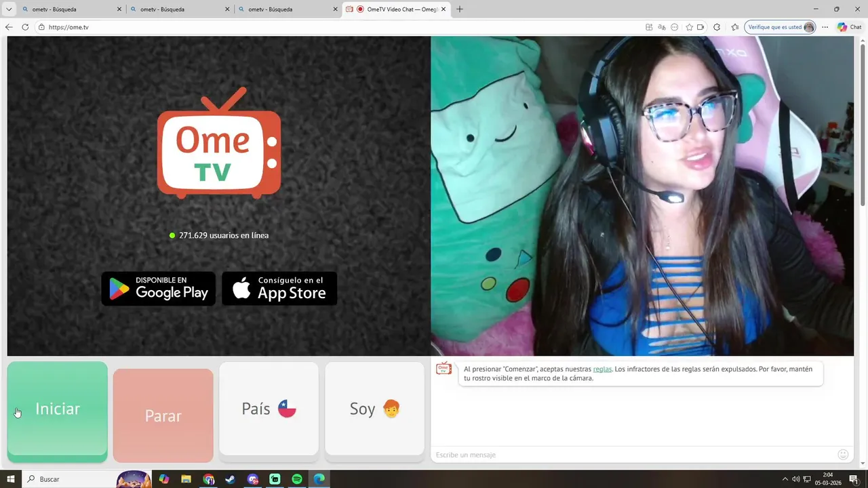This screenshot has height=488, width=868.
Task: Click the OmeTV avatar beside the rules message
Action: (x=443, y=369)
